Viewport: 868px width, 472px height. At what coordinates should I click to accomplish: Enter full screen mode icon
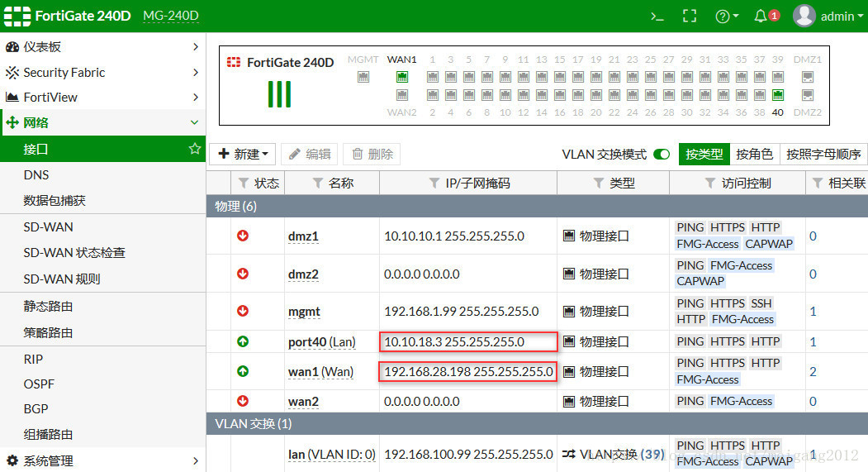pyautogui.click(x=689, y=16)
